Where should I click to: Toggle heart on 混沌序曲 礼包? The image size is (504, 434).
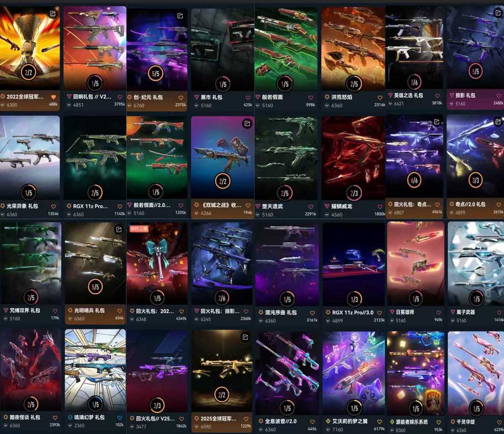[312, 313]
